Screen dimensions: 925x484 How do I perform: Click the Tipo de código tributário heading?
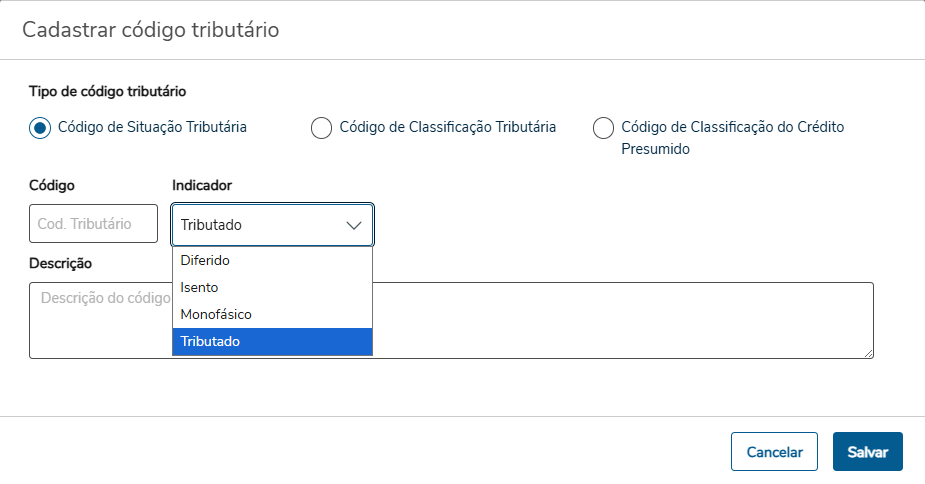107,91
